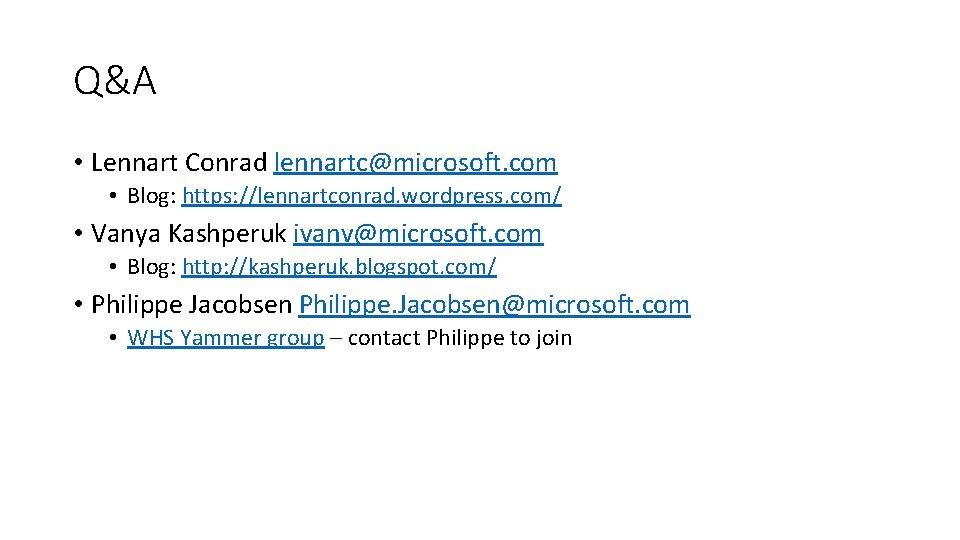Click the bullet before Philippe Jacobsen
Viewport: 960px width, 540px height.
(x=77, y=306)
